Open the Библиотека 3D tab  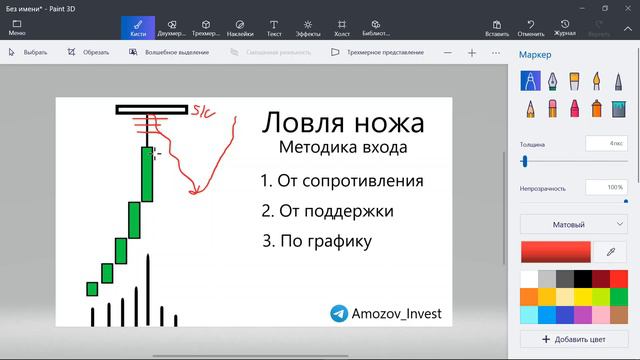pos(376,28)
